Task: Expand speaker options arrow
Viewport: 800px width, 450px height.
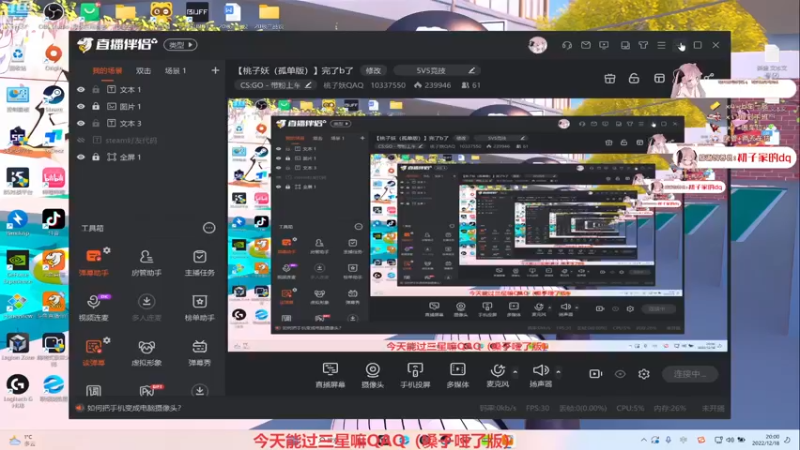Action: (558, 371)
